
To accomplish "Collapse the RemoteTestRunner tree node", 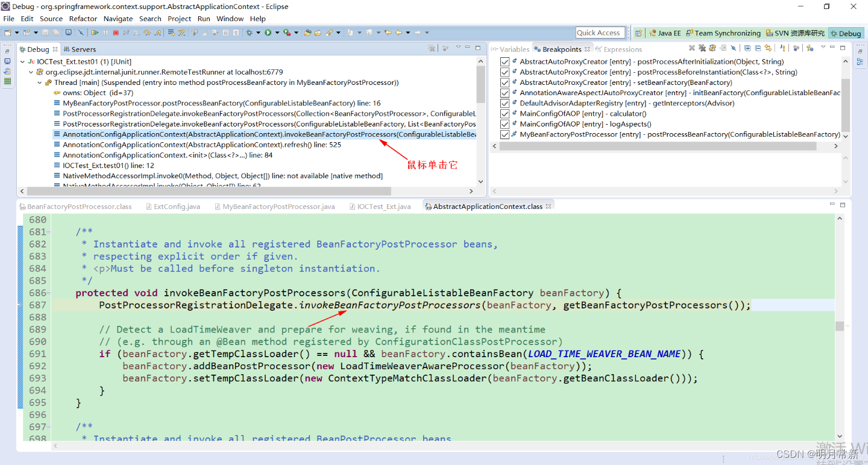I will [31, 72].
